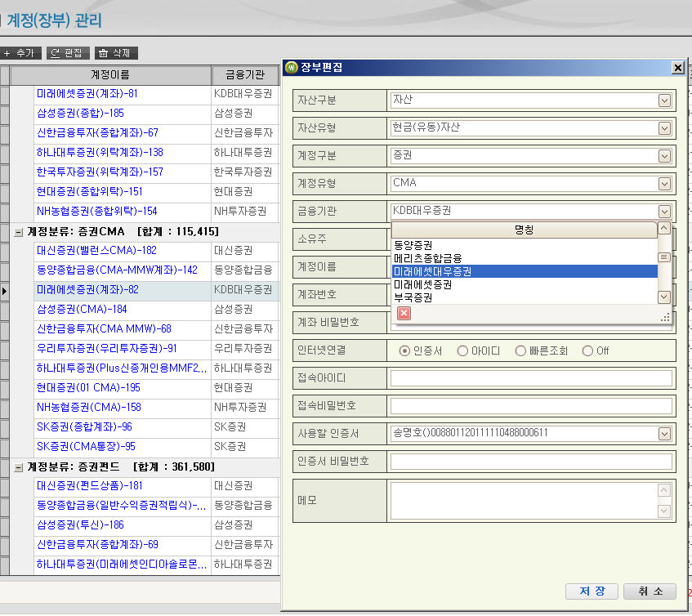Viewport: 692px width, 616px height.
Task: Select the 빠른조회 radio option
Action: (x=520, y=350)
